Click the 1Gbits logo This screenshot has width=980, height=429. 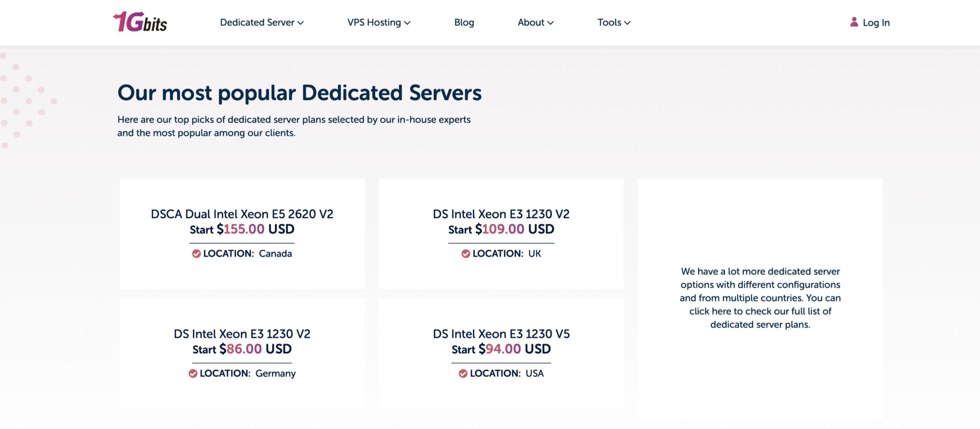coord(140,22)
